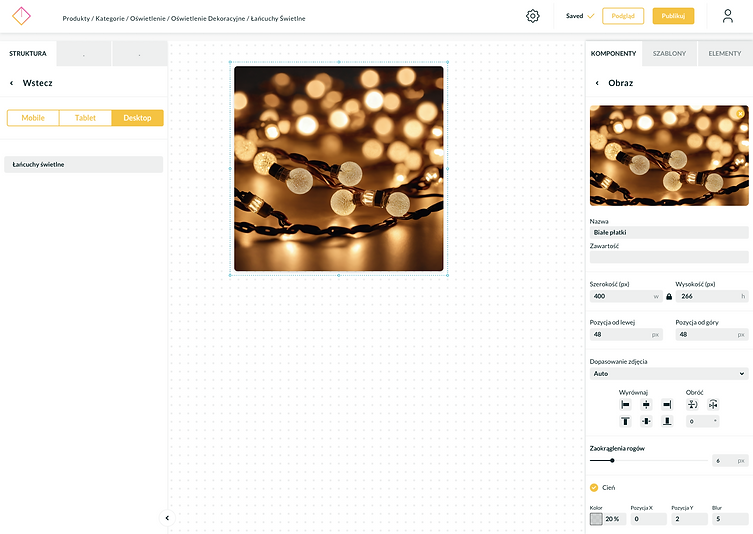This screenshot has width=753, height=534.
Task: Click the diamond logo icon
Action: (x=21, y=16)
